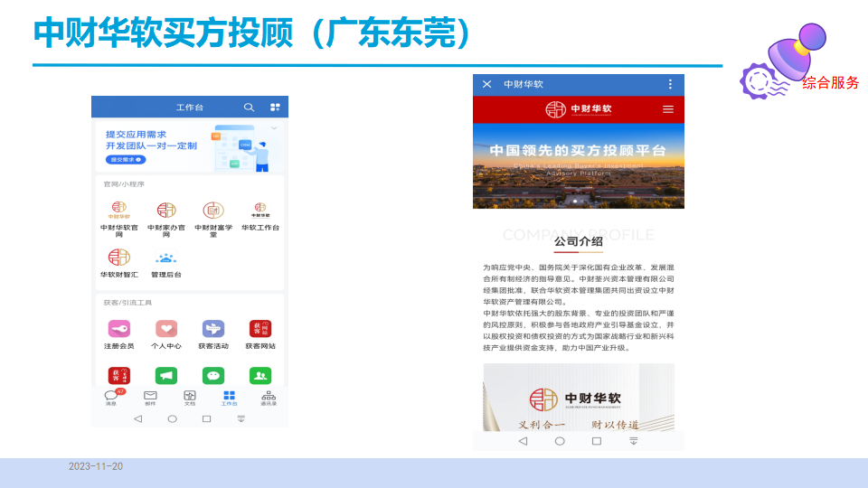Collapse the banner with its chevron arrow

274,128
